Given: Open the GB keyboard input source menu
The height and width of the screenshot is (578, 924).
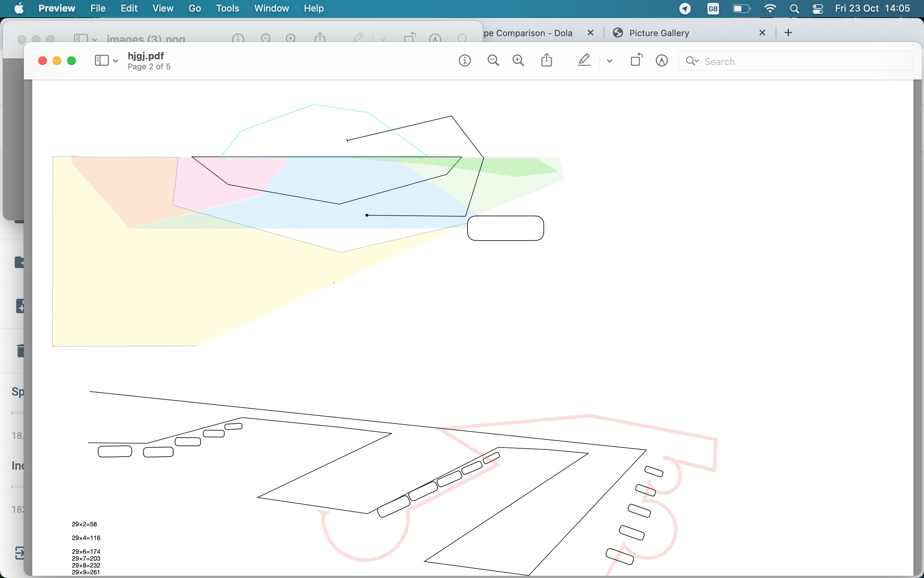Looking at the screenshot, I should (713, 8).
